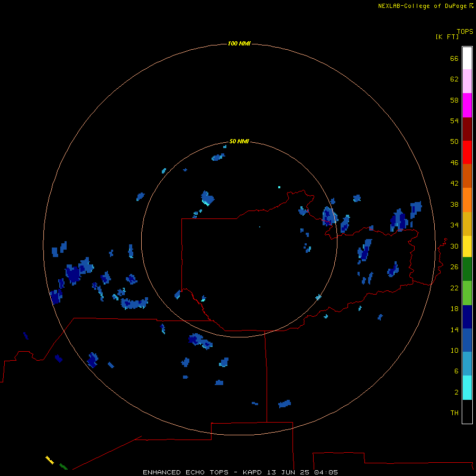The image size is (476, 476).
Task: Click the black TH legend swatch
Action: pos(467,411)
